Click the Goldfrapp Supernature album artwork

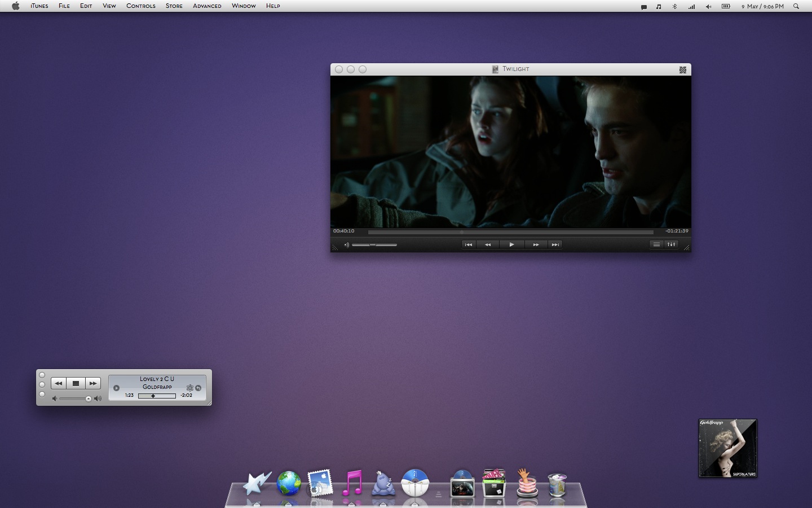(727, 448)
